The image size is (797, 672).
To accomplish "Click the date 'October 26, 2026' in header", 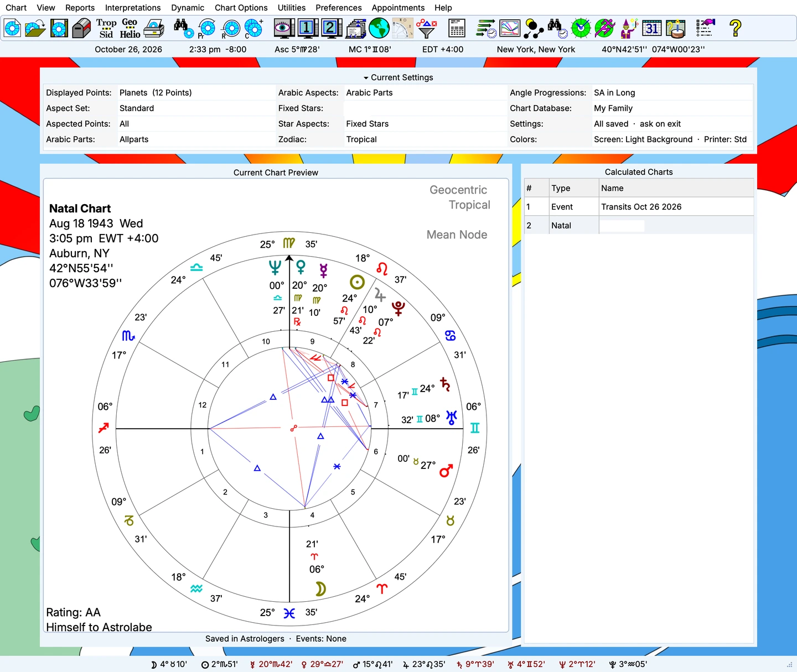I will pyautogui.click(x=128, y=49).
